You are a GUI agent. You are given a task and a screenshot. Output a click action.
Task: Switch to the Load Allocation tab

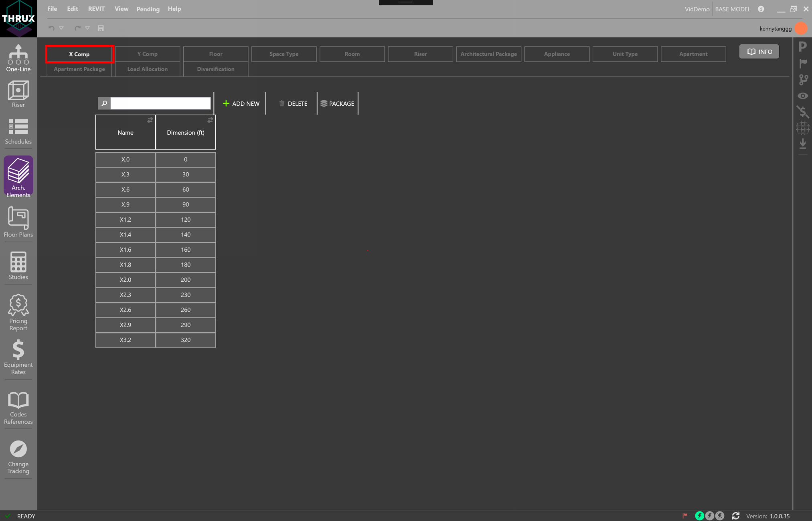[148, 69]
